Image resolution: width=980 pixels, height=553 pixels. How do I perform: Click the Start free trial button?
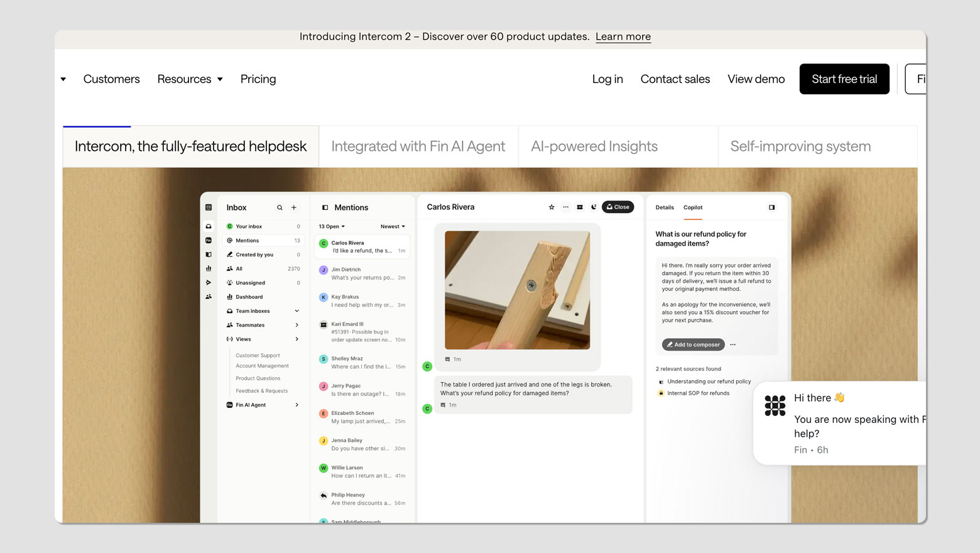click(x=844, y=79)
